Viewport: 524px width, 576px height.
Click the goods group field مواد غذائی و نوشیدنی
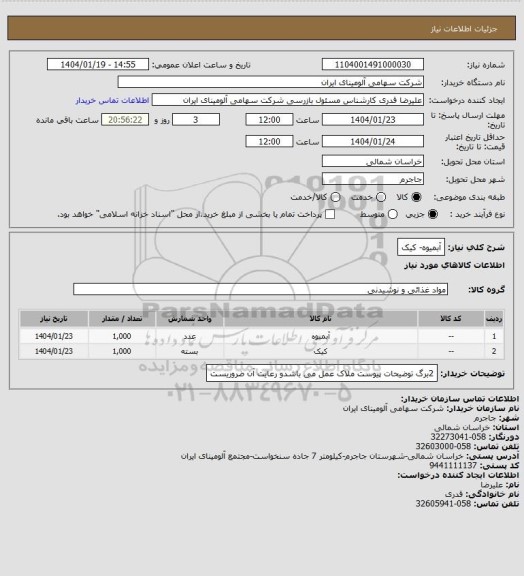[260, 289]
